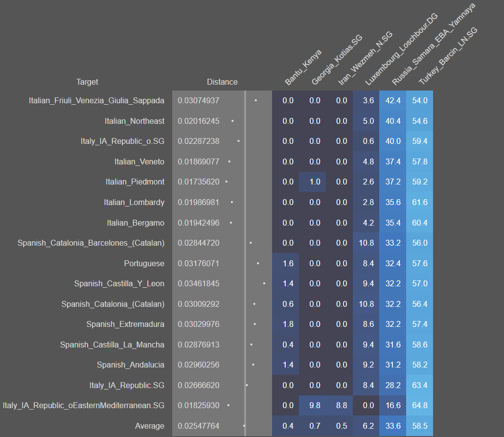Click the Portuguese row label
Image resolution: width=504 pixels, height=437 pixels.
tap(144, 263)
